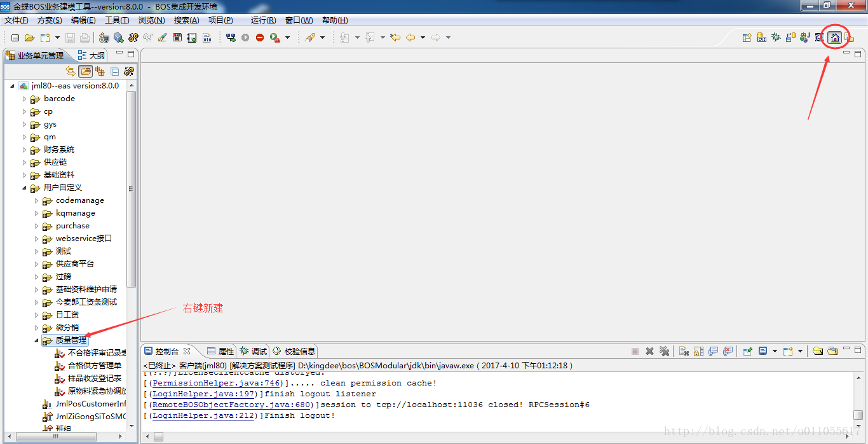Expand the barcode folder
This screenshot has width=868, height=444.
coord(25,99)
